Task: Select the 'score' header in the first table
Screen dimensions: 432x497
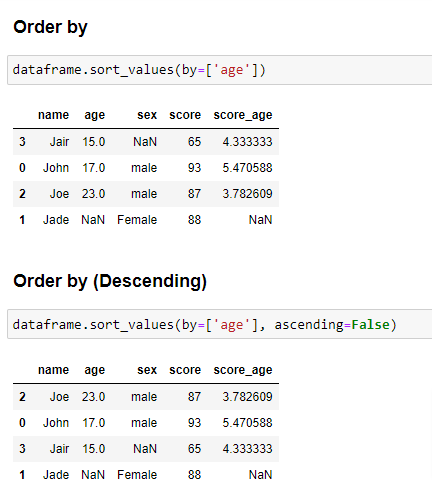Action: [185, 115]
